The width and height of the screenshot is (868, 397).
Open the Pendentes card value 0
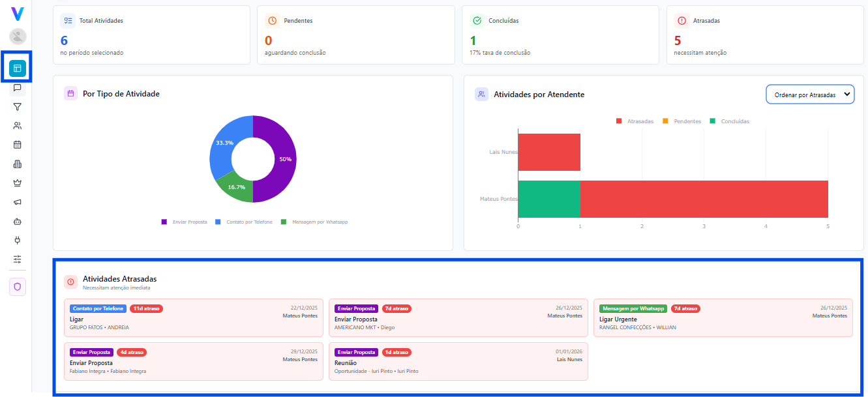point(269,40)
